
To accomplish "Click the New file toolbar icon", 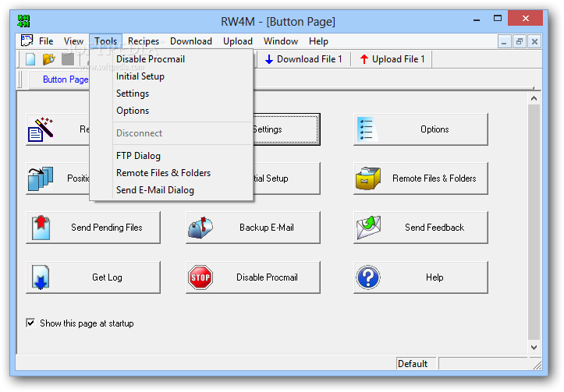I will tap(30, 59).
